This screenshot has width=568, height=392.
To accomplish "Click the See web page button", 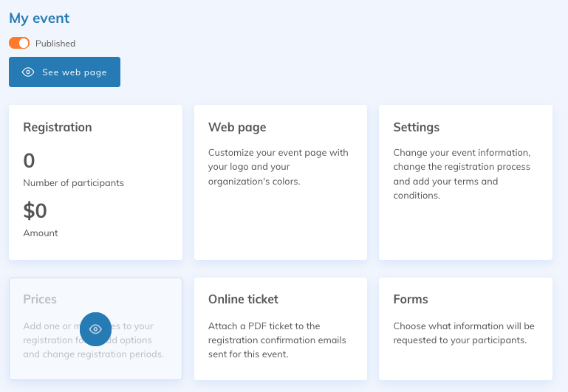I will (64, 72).
